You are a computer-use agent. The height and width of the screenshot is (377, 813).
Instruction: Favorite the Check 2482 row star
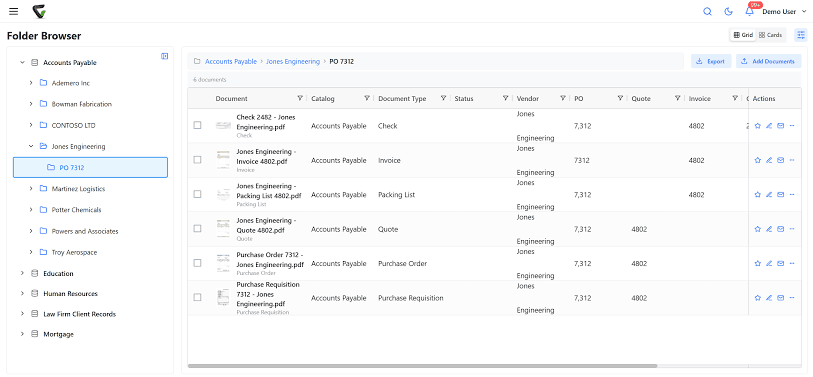coord(758,125)
